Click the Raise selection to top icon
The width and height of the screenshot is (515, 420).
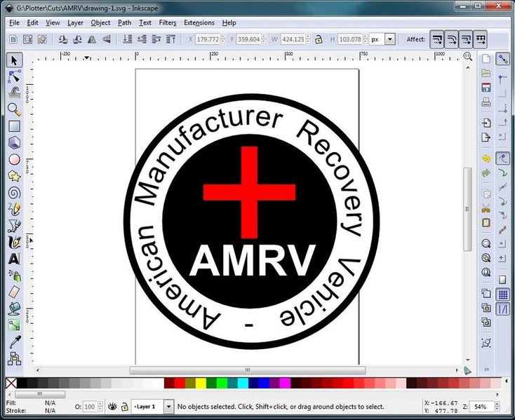[x=170, y=39]
